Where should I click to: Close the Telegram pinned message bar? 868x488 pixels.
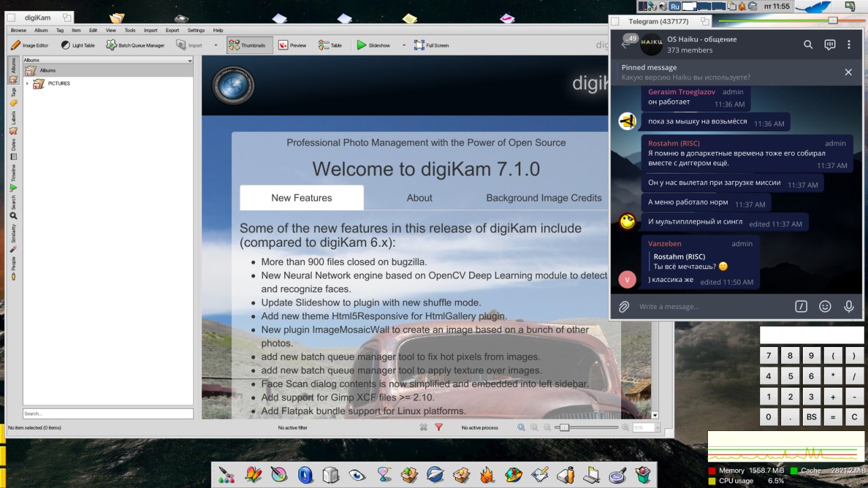tap(848, 72)
